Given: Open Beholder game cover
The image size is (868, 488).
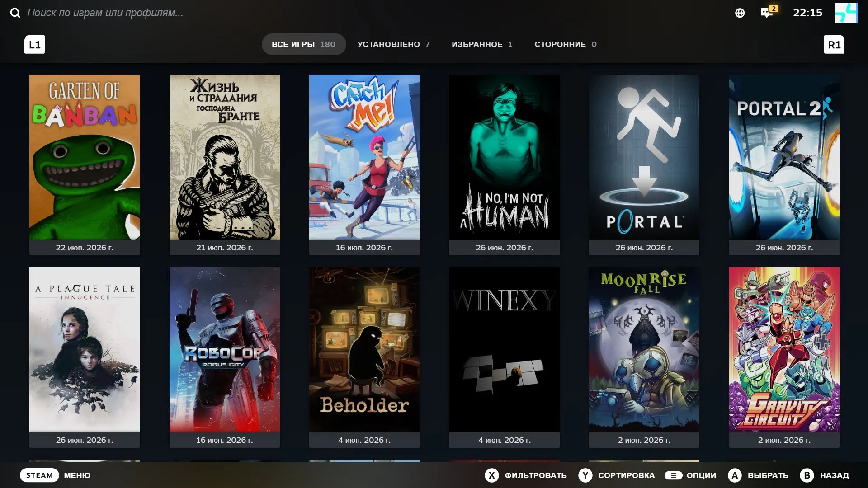Looking at the screenshot, I should pos(364,350).
